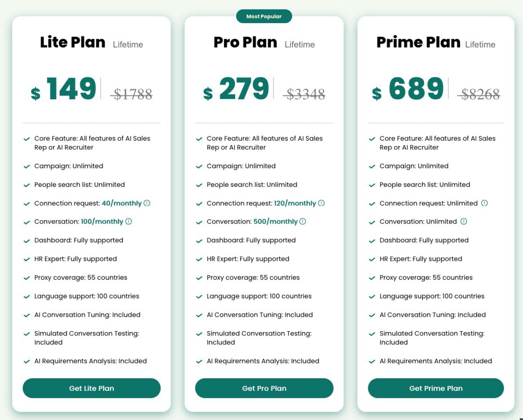Click checkmark beside Prime HR Expert feature

click(372, 260)
